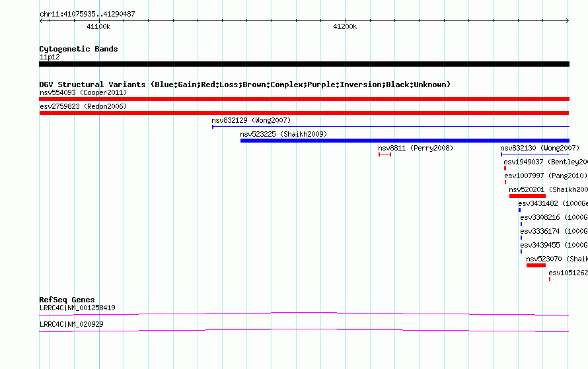Click the nsv8811 (Perry2008) label
Image resolution: width=588 pixels, height=369 pixels.
[x=416, y=148]
